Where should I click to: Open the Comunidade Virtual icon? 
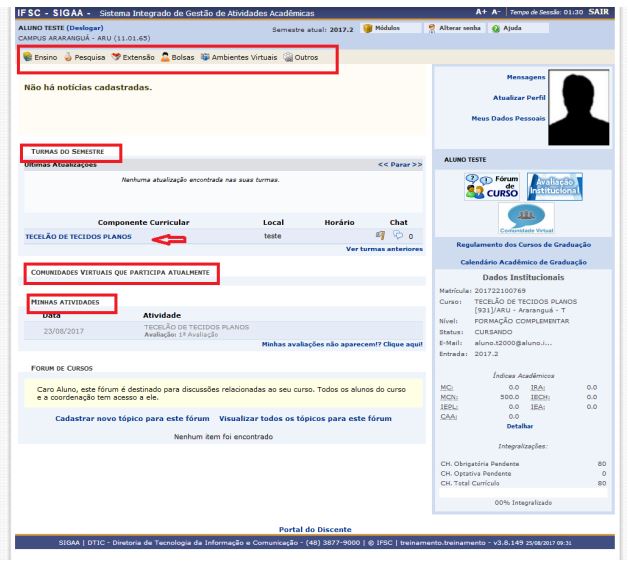(x=525, y=219)
